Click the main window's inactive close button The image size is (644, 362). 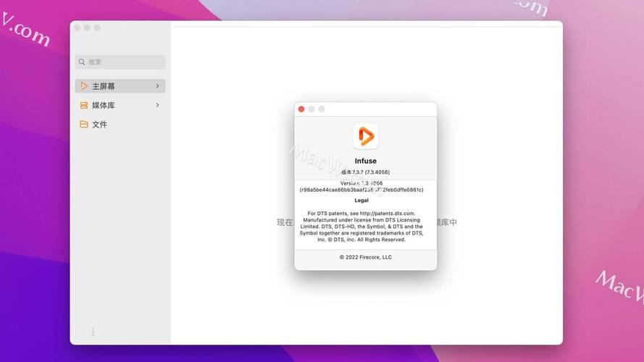[77, 28]
